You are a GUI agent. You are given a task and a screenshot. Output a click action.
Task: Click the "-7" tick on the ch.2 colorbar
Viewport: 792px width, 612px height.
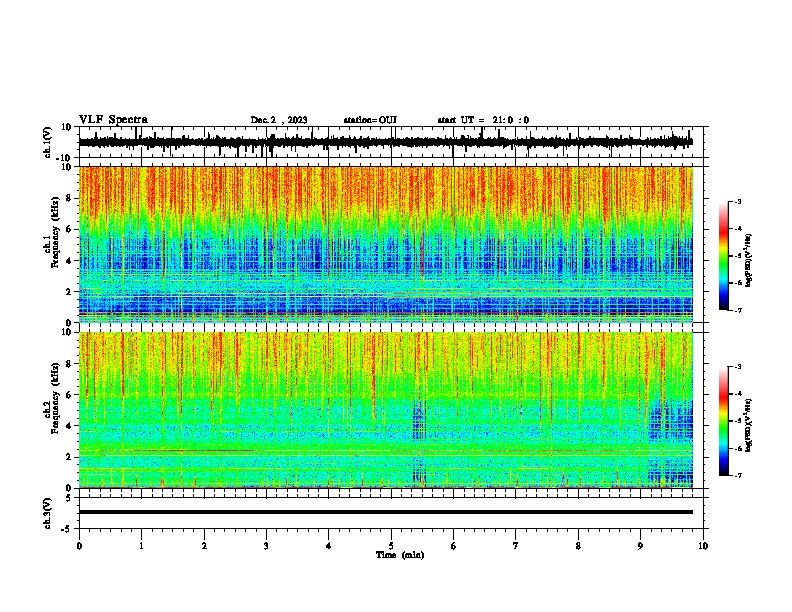(x=738, y=475)
